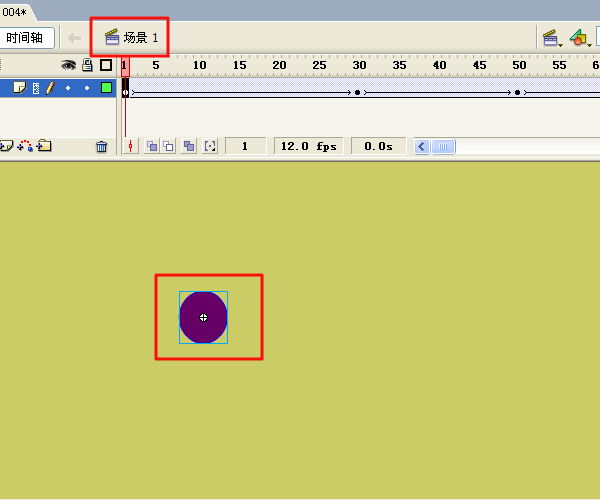Click the back arrow beside 场景 1
The image size is (600, 500).
point(75,38)
